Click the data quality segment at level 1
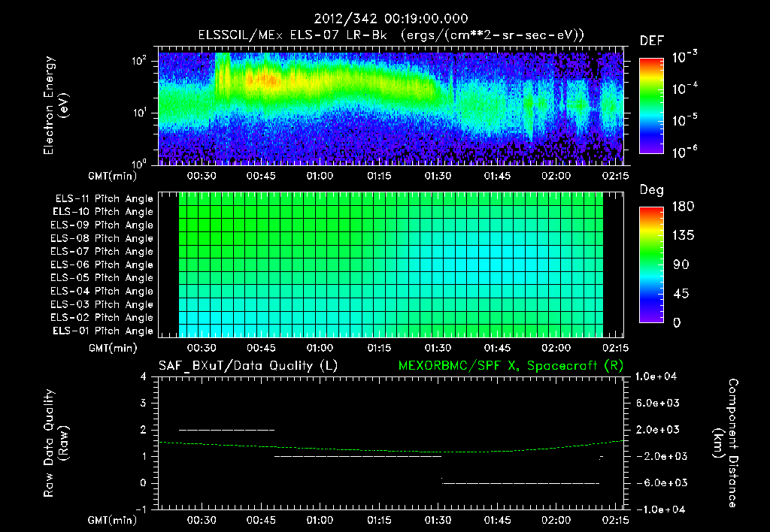Image resolution: width=770 pixels, height=532 pixels. 357,456
